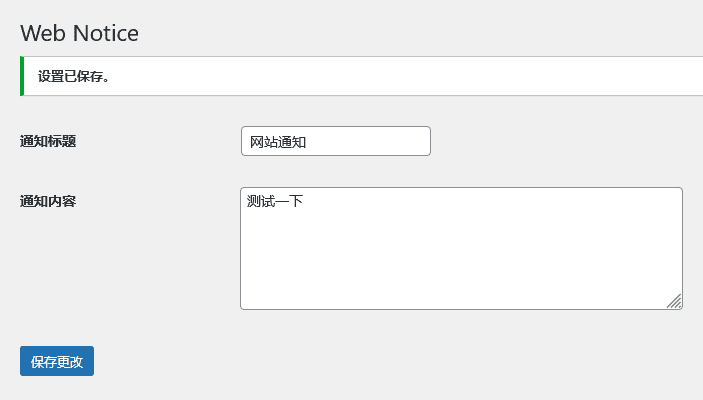Click the Web Notice page heading
This screenshot has height=400, width=703.
coord(79,33)
